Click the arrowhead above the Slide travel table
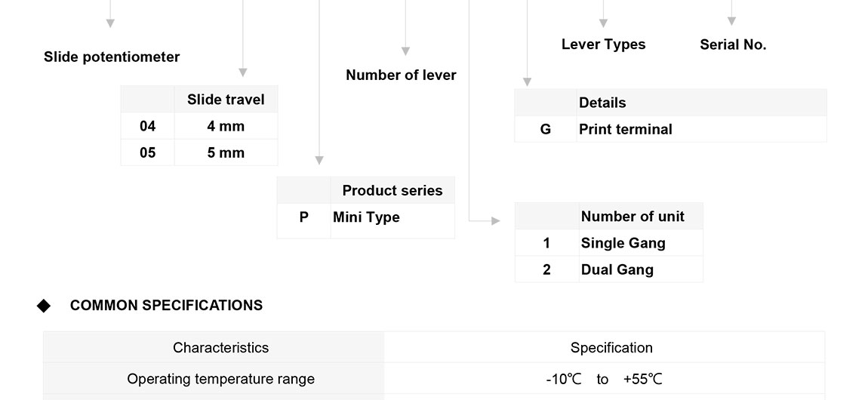The height and width of the screenshot is (400, 868). (243, 72)
